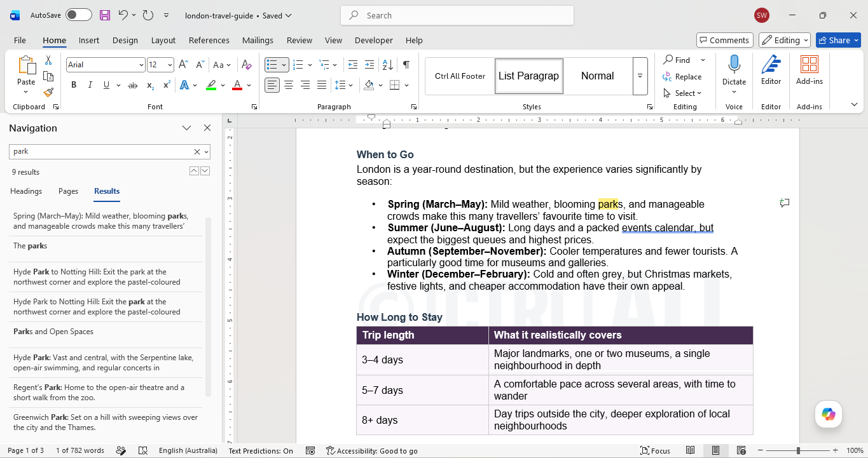Click the Format Painter brush icon
This screenshot has height=458, width=868.
pos(48,93)
